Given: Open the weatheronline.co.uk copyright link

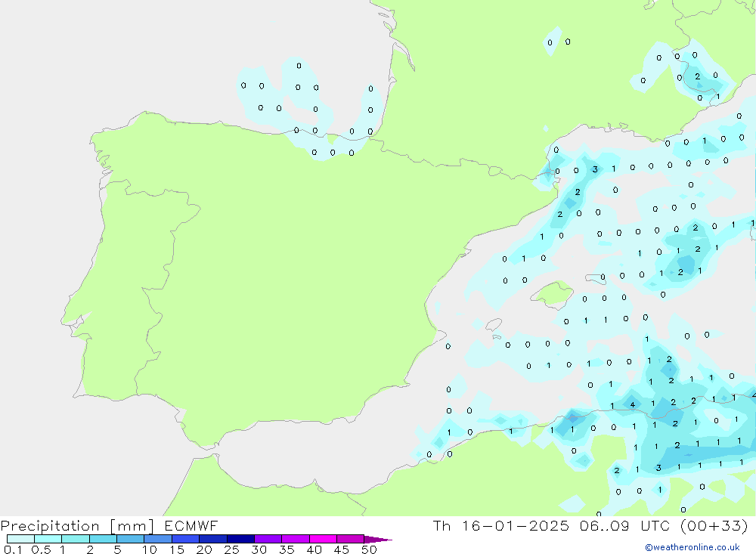Looking at the screenshot, I should 692,546.
